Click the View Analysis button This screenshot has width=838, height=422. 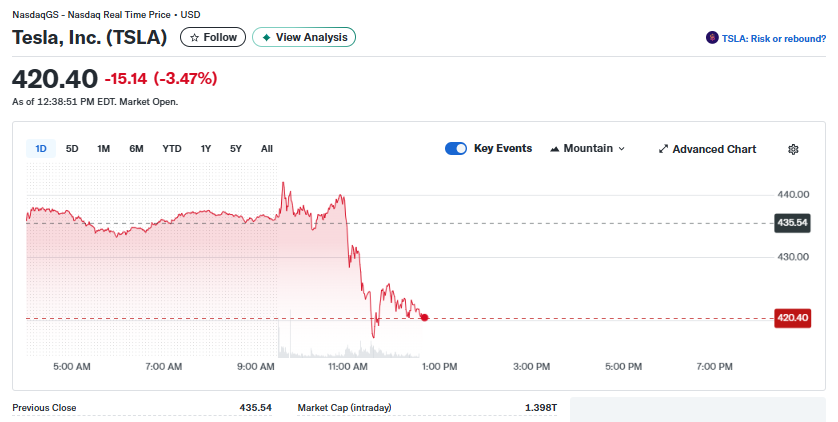click(304, 37)
